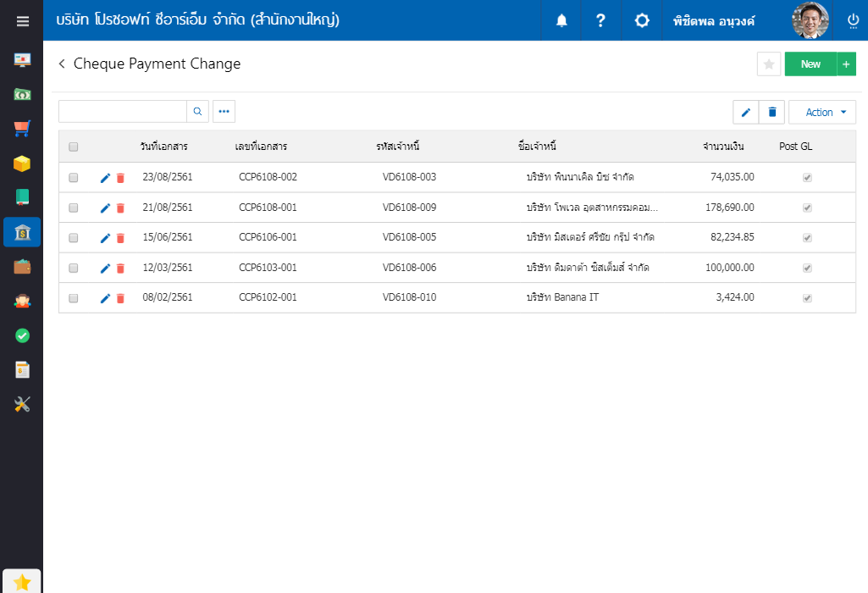
Task: Open the shopping cart module in sidebar
Action: tap(22, 129)
